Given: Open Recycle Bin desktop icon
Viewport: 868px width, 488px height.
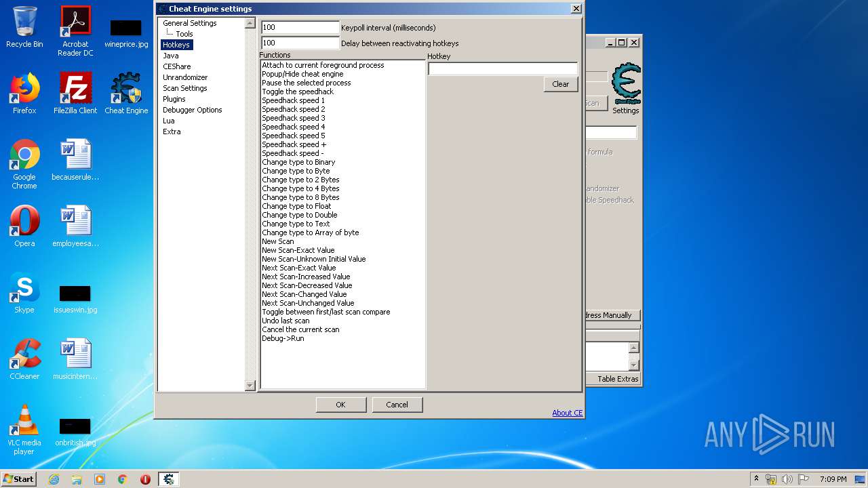Looking at the screenshot, I should pos(24,27).
